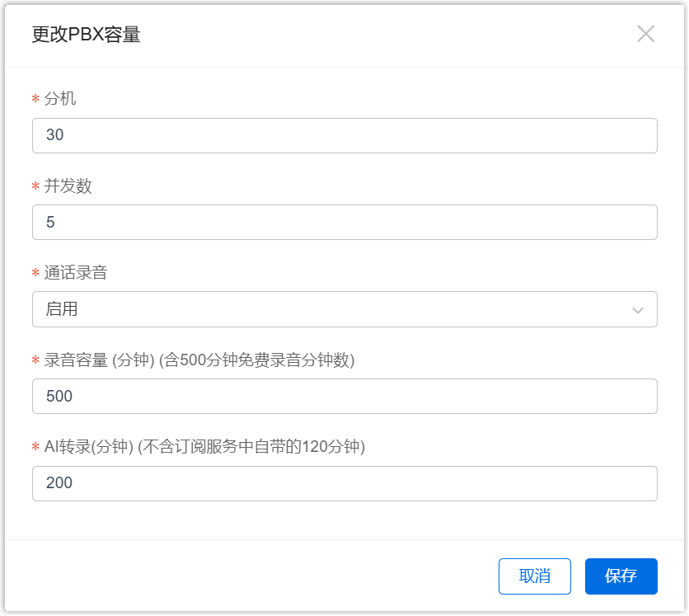This screenshot has width=689, height=616.
Task: Click the 录音容量 (分钟) input box
Action: click(x=344, y=397)
